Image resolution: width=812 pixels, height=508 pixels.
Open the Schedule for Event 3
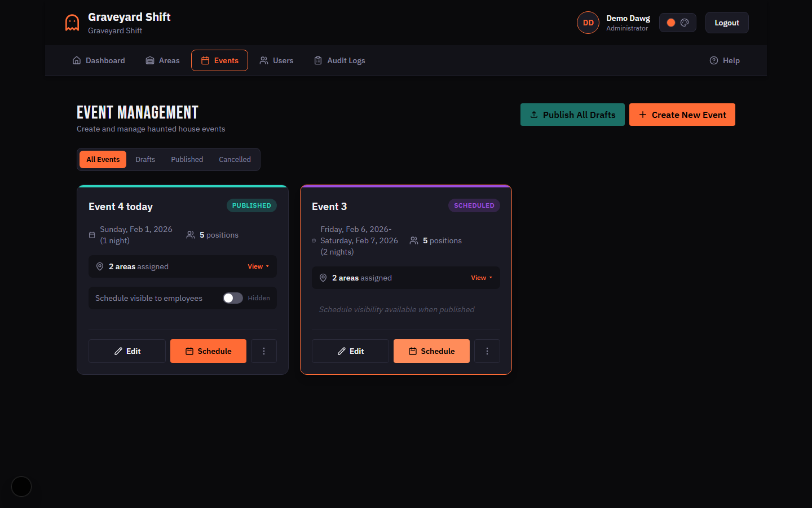tap(431, 351)
